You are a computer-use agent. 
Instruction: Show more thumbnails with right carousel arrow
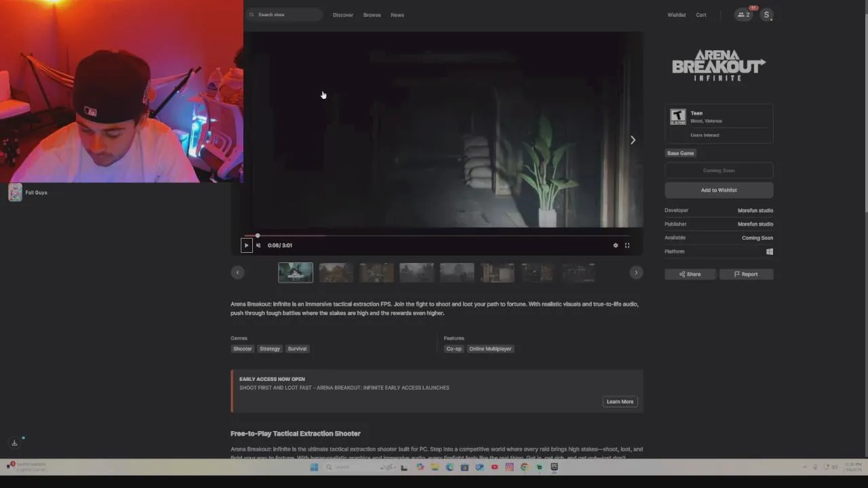pyautogui.click(x=636, y=272)
